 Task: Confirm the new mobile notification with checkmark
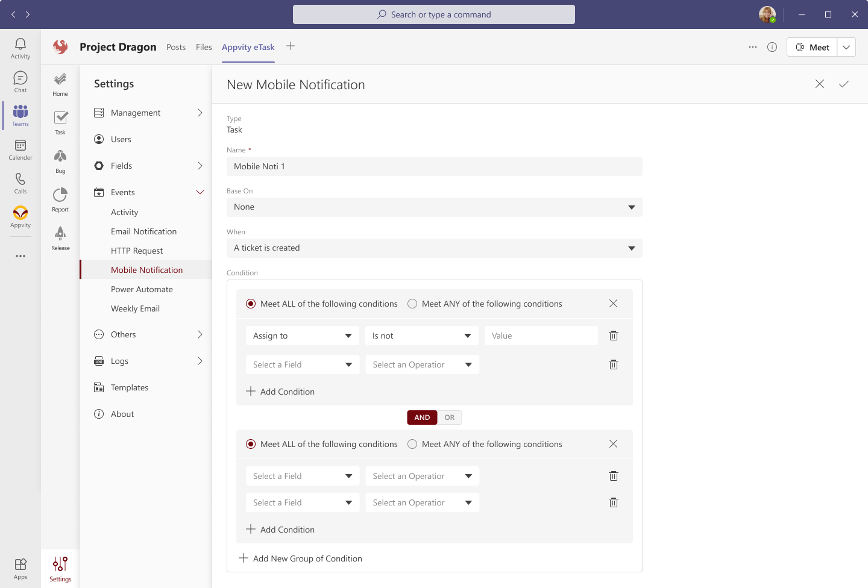pos(843,84)
